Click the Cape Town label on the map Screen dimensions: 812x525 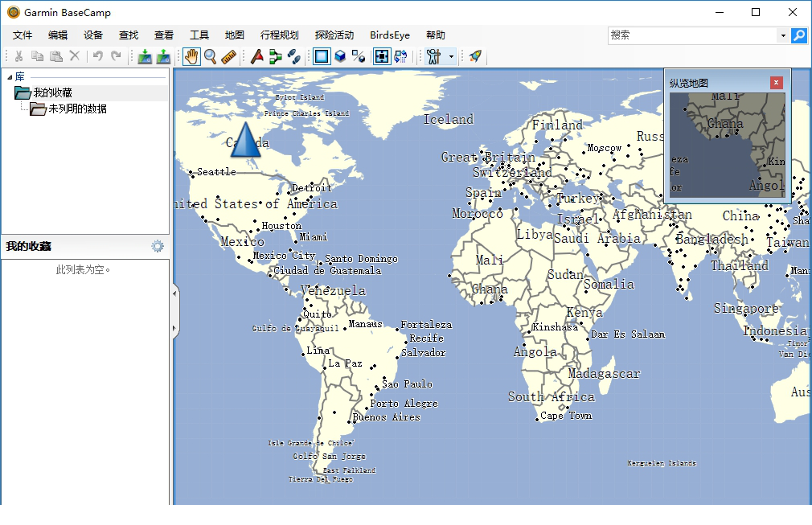tap(566, 415)
